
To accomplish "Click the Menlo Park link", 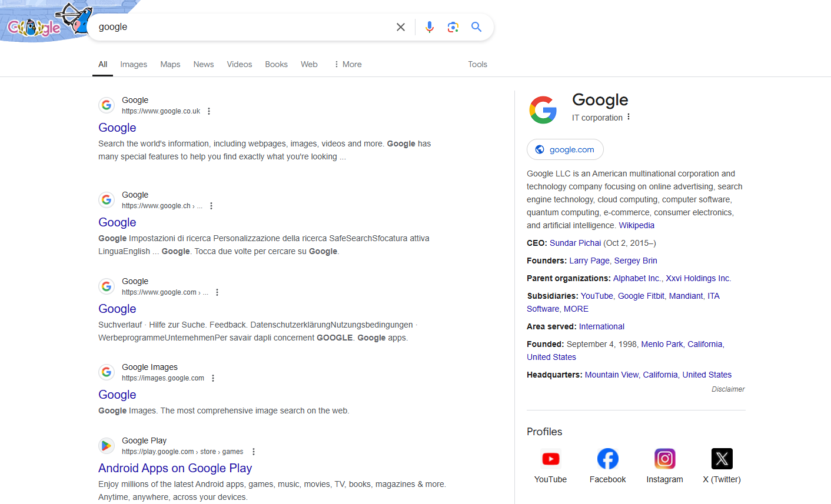I will click(x=662, y=344).
